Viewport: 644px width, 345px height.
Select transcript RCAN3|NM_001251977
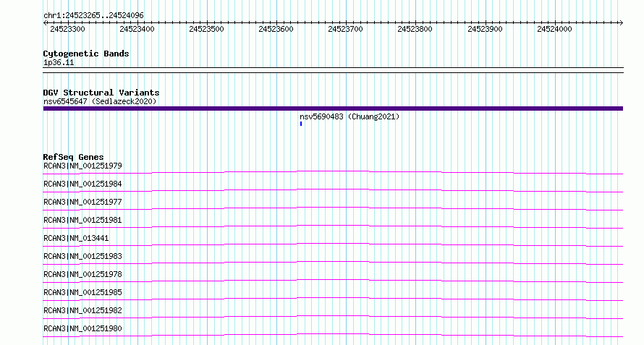[x=82, y=202]
